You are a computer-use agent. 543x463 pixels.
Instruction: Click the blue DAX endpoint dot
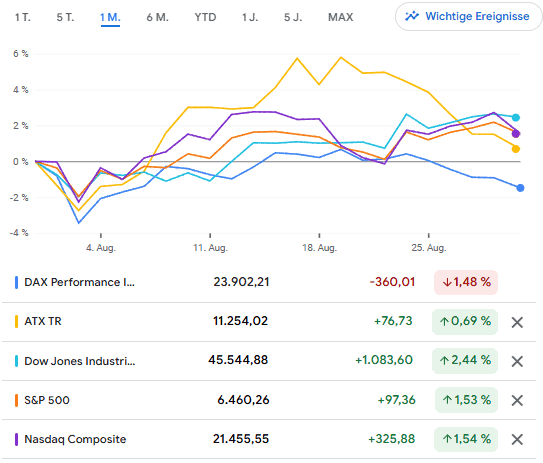pos(520,188)
